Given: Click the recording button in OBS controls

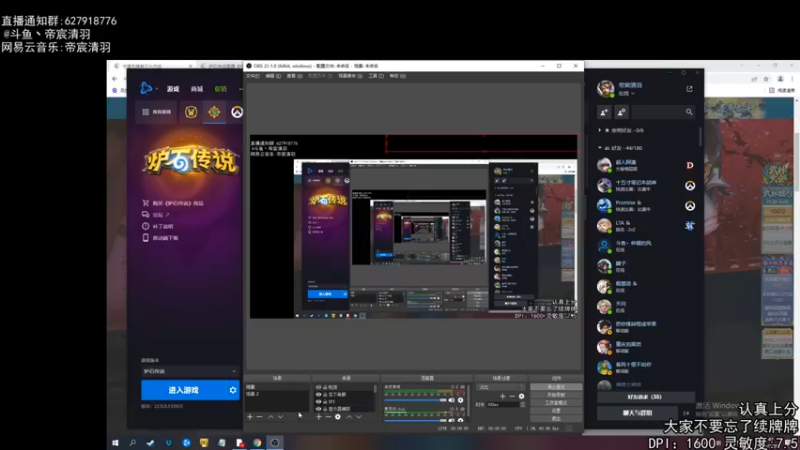Looking at the screenshot, I should coord(556,394).
